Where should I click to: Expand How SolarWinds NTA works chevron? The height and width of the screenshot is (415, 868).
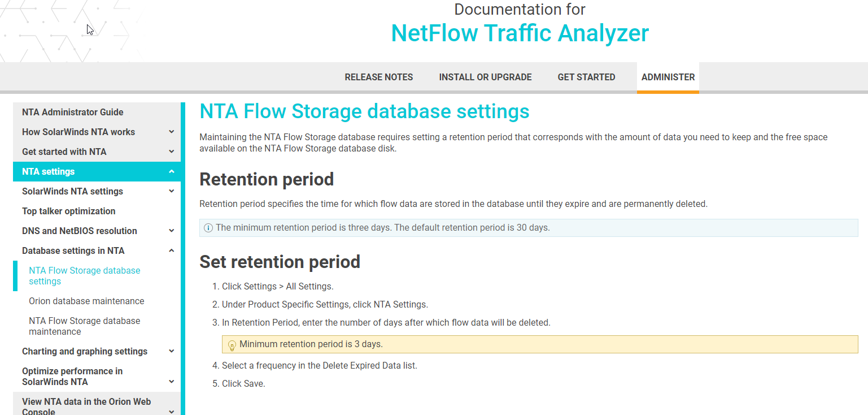point(172,132)
